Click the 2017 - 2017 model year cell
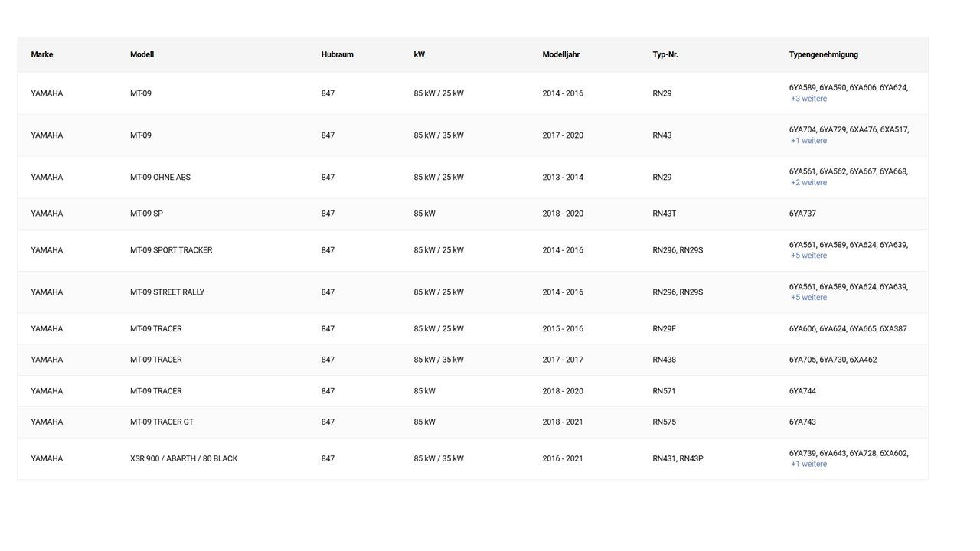The image size is (980, 551). click(x=562, y=360)
